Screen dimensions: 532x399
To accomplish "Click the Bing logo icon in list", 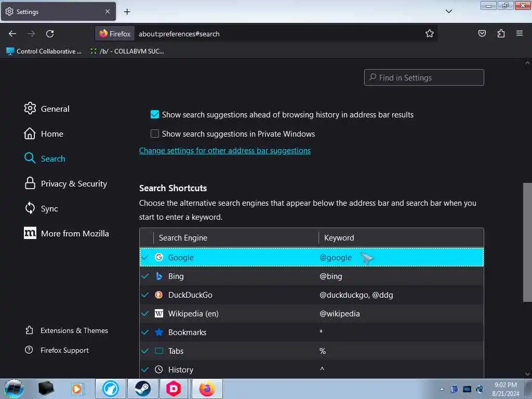I will 159,276.
